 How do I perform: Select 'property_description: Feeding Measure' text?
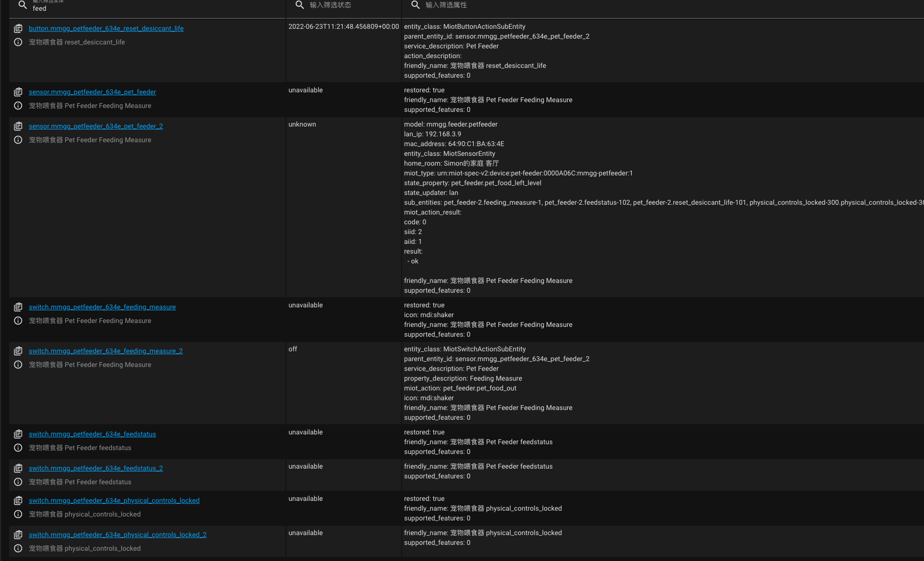click(x=463, y=378)
